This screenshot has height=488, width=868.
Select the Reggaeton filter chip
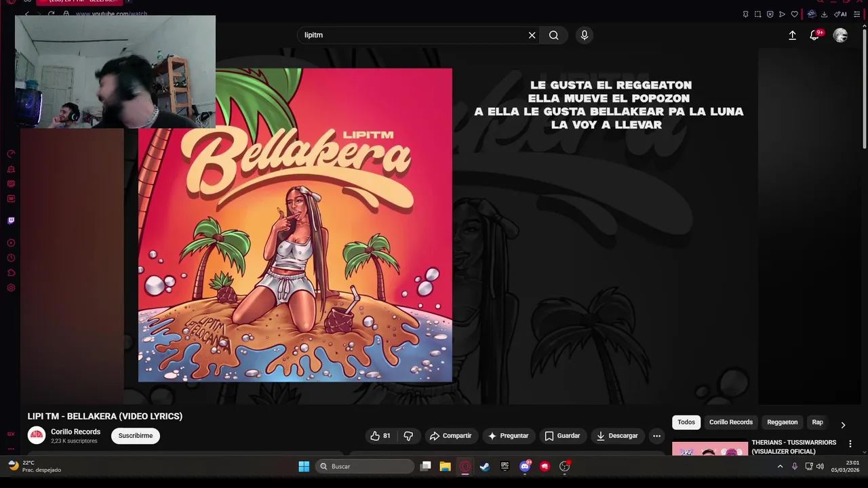[x=783, y=422]
